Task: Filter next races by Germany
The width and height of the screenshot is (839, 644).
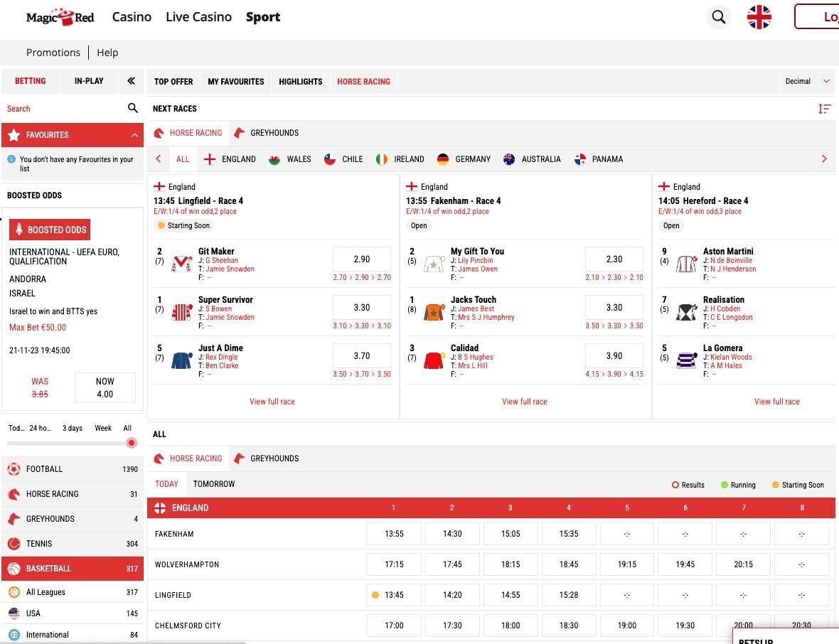Action: (464, 159)
